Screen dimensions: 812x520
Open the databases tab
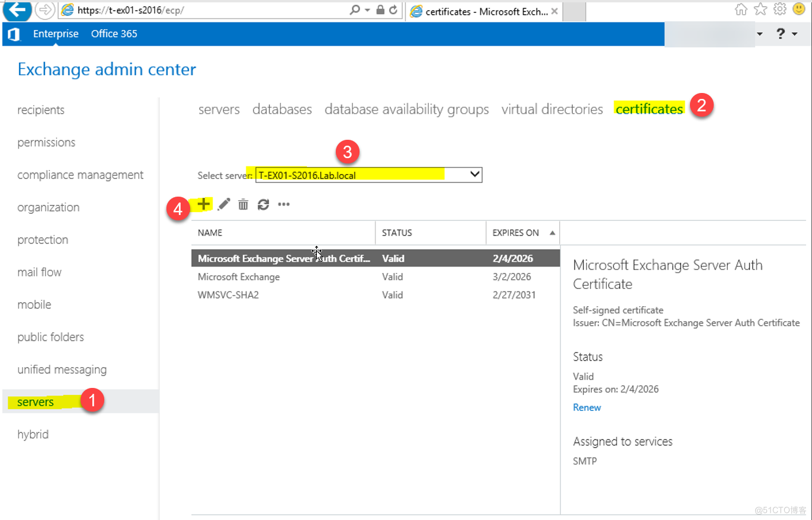(x=282, y=110)
